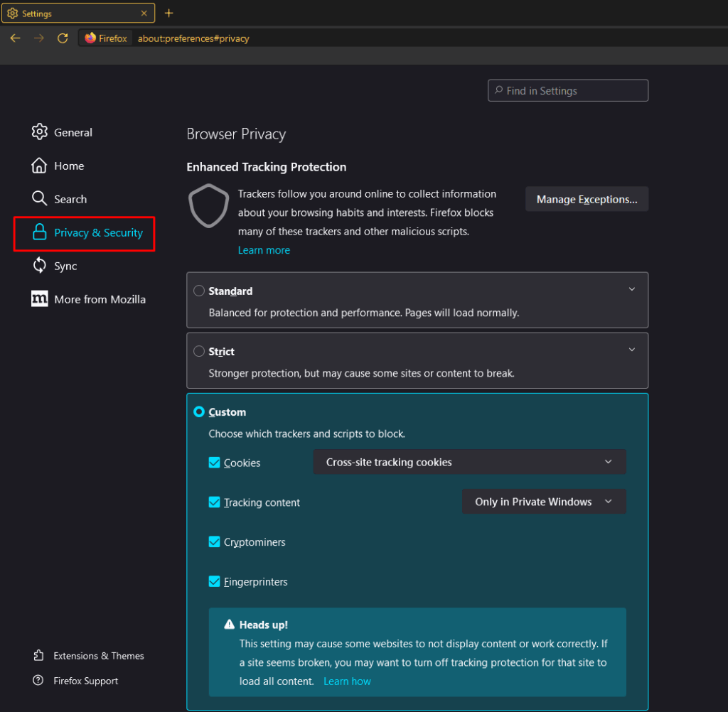Click the shield tracking protection graphic
Screen dimensions: 728x712
tap(208, 205)
